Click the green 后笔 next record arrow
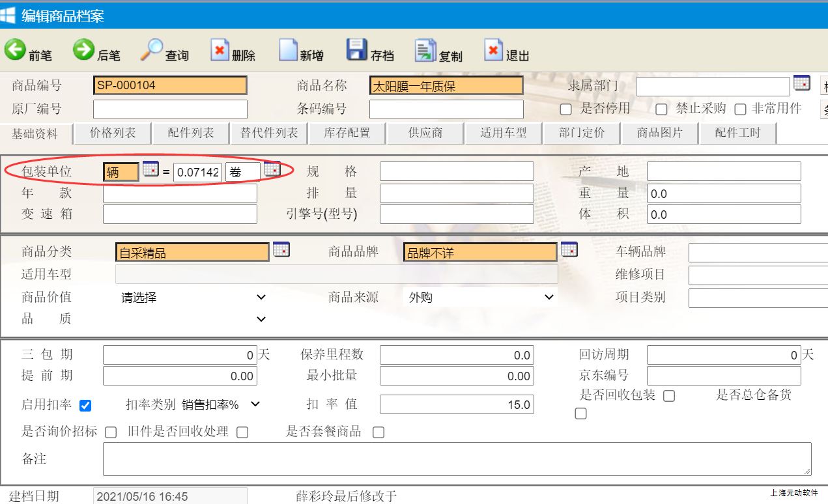This screenshot has width=828, height=504. point(83,50)
